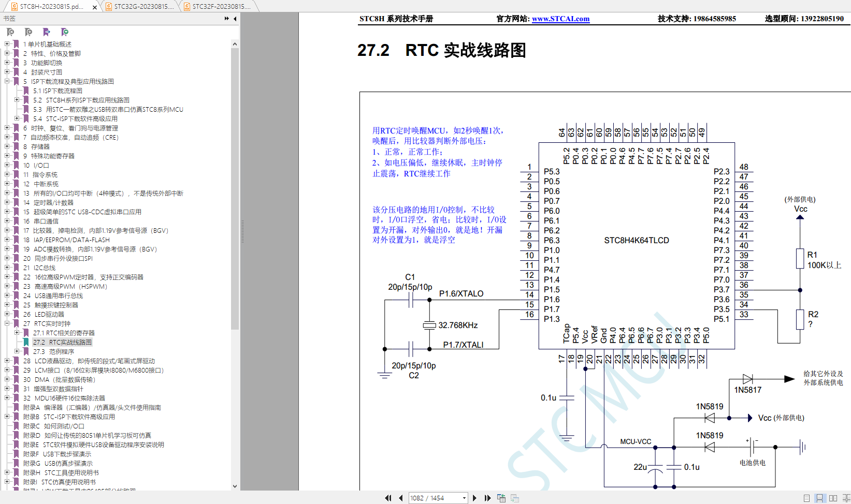Switch to the STC32F-20230815 tab
Screen dimensions: 851x504
pos(218,6)
